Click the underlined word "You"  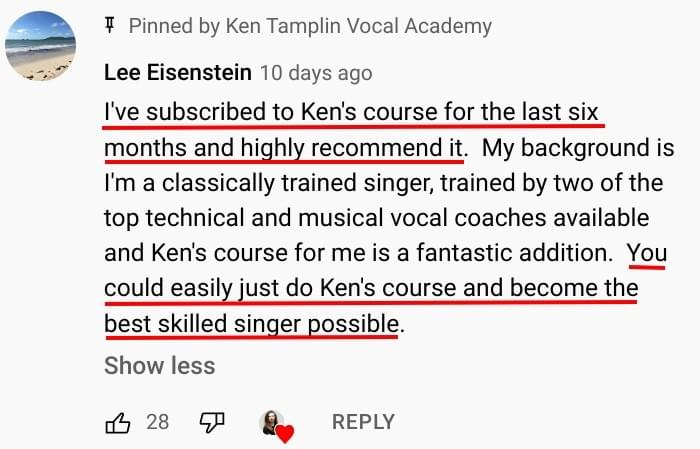tap(647, 253)
